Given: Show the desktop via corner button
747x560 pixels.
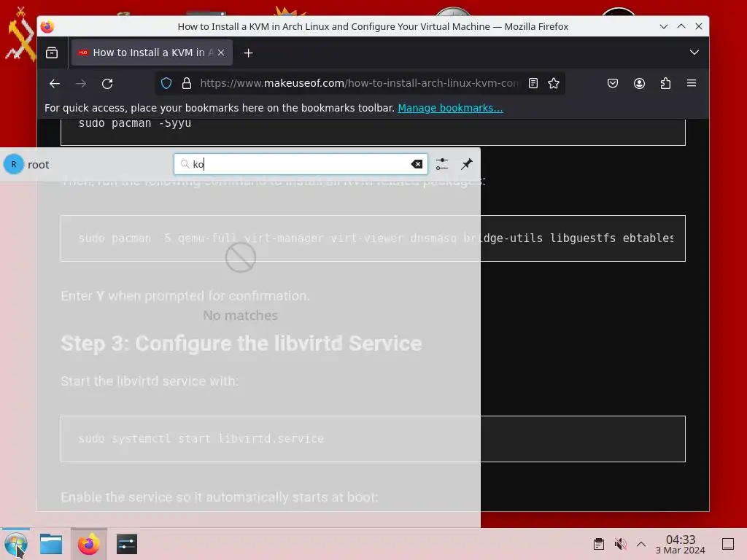Looking at the screenshot, I should [x=728, y=544].
